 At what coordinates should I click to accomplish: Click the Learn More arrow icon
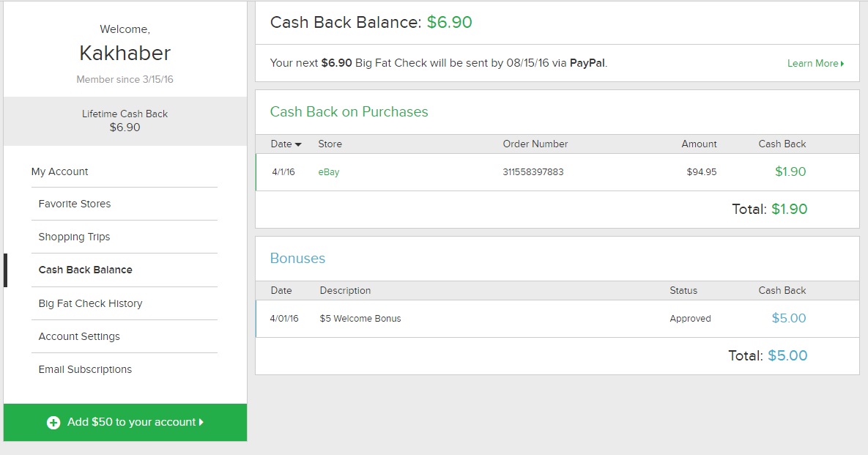[842, 64]
